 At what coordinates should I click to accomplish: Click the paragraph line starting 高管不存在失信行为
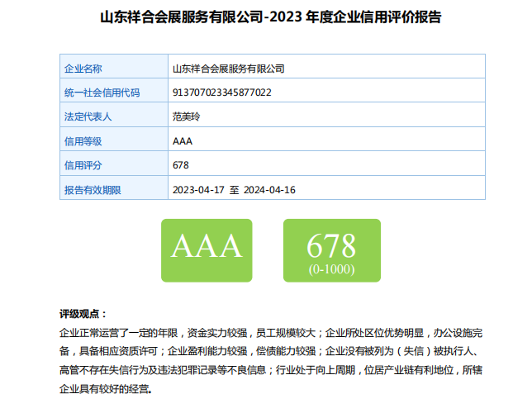coord(271,370)
